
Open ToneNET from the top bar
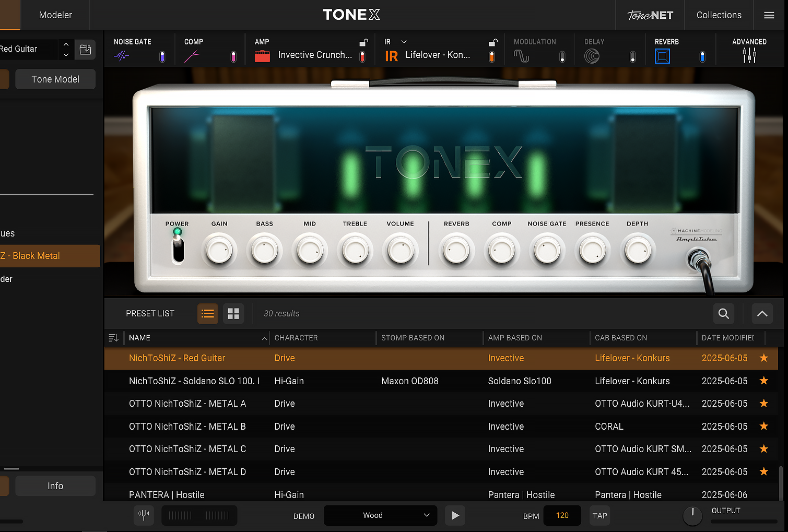(x=650, y=15)
